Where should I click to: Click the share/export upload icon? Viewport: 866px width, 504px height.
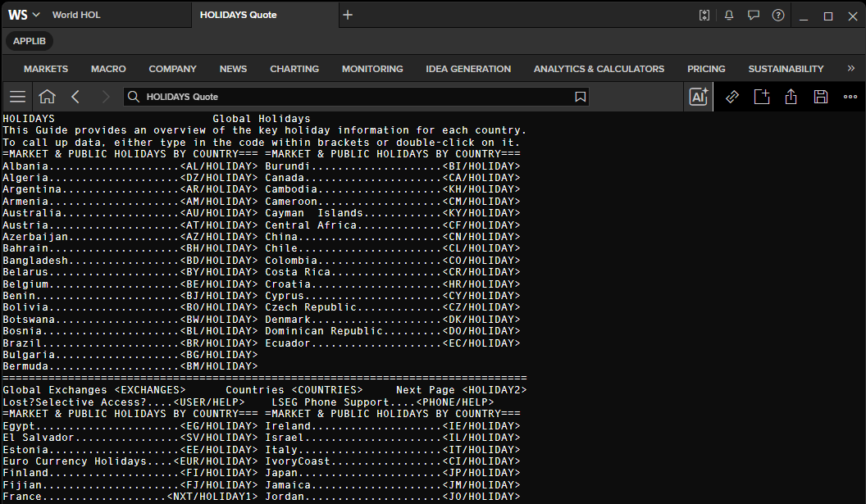[x=791, y=97]
